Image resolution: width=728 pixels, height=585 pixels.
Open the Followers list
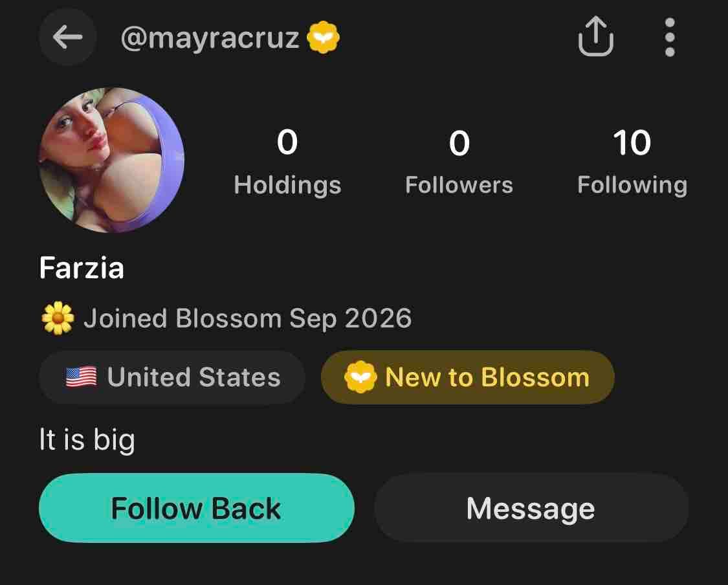point(459,162)
